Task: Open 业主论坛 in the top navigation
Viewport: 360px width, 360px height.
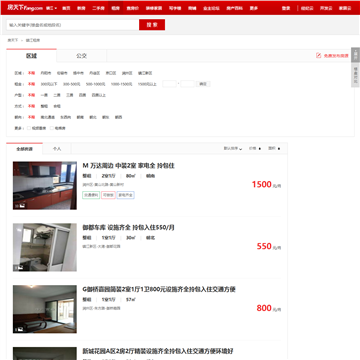Action: [x=210, y=8]
